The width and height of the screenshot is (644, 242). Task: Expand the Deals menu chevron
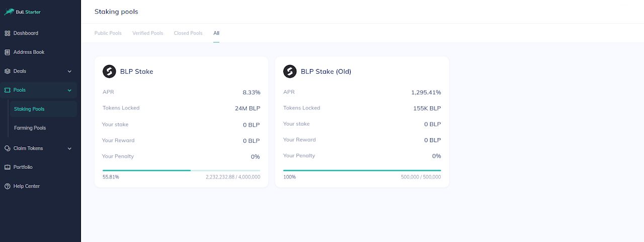point(69,72)
